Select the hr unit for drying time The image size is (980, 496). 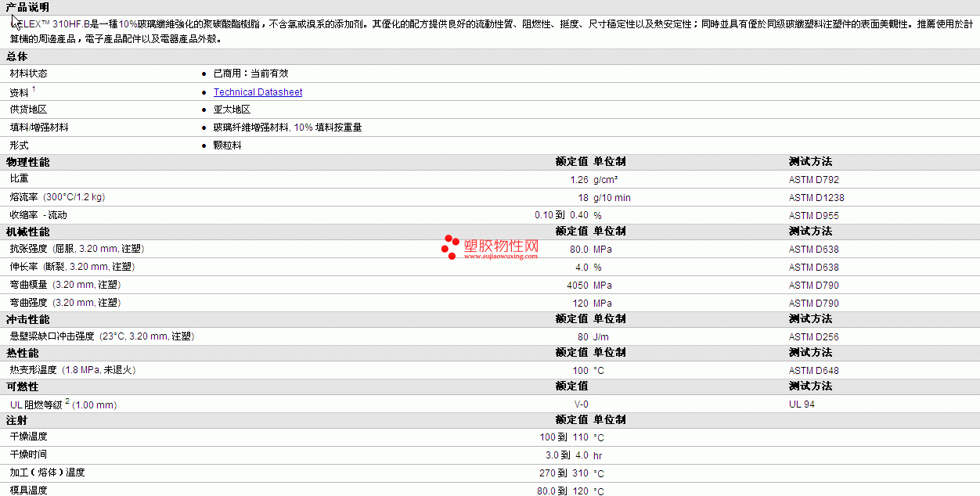click(x=598, y=456)
